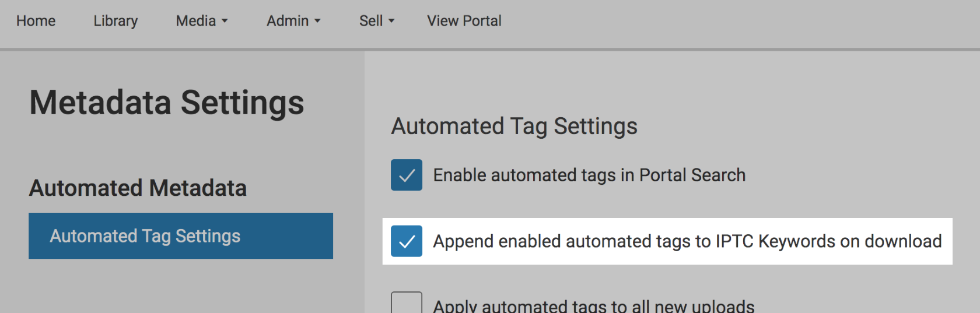Click the caret arrow beside Media
The height and width of the screenshot is (313, 980).
click(225, 22)
